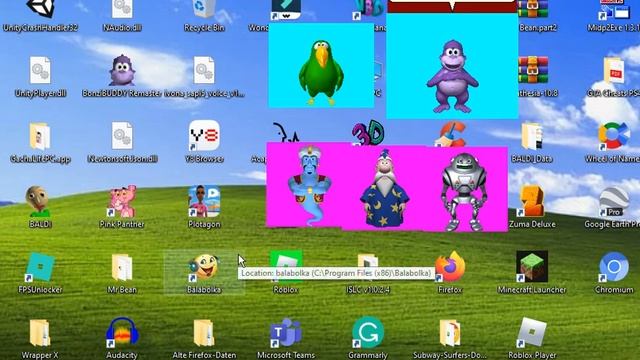Launch BonziBUDDY Remaster desktop icon
Viewport: 640px width, 360px height.
click(122, 70)
